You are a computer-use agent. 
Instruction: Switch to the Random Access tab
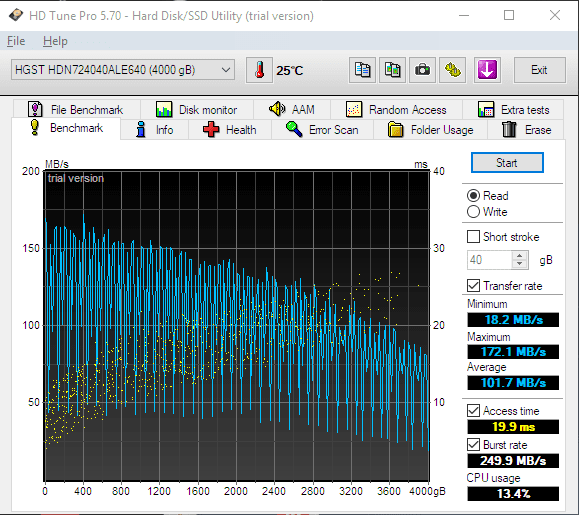pos(396,110)
